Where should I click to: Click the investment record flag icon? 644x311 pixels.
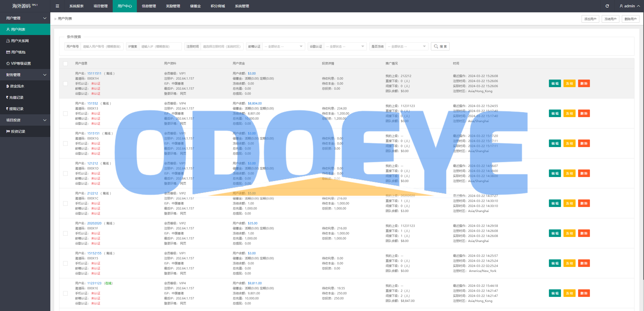click(8, 131)
